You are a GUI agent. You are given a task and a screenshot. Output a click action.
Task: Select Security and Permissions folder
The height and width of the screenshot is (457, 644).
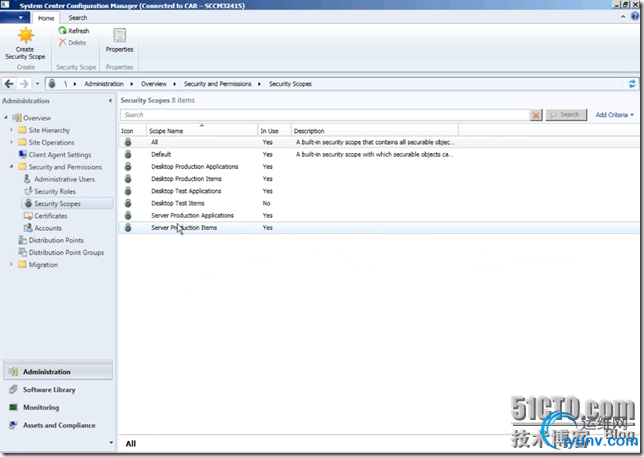pos(60,167)
